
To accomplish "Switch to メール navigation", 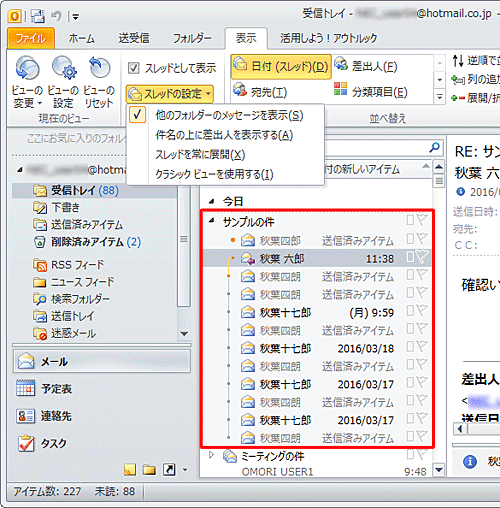I will [102, 361].
